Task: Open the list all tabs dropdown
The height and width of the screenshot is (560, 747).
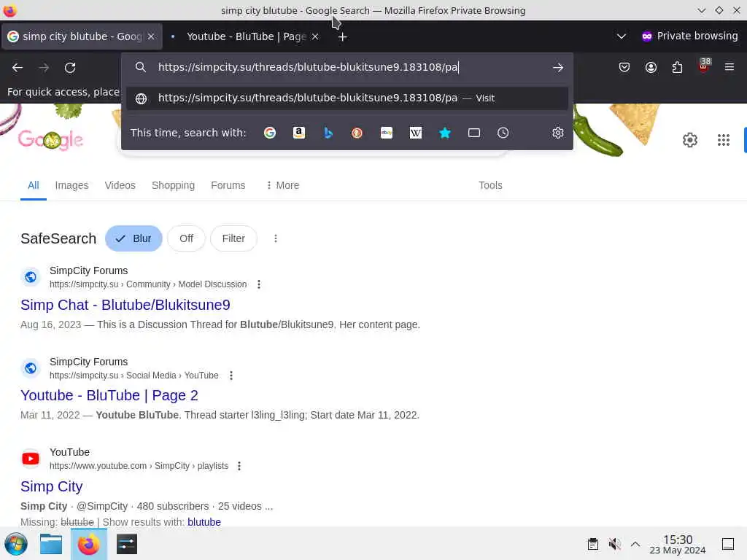Action: (x=622, y=36)
